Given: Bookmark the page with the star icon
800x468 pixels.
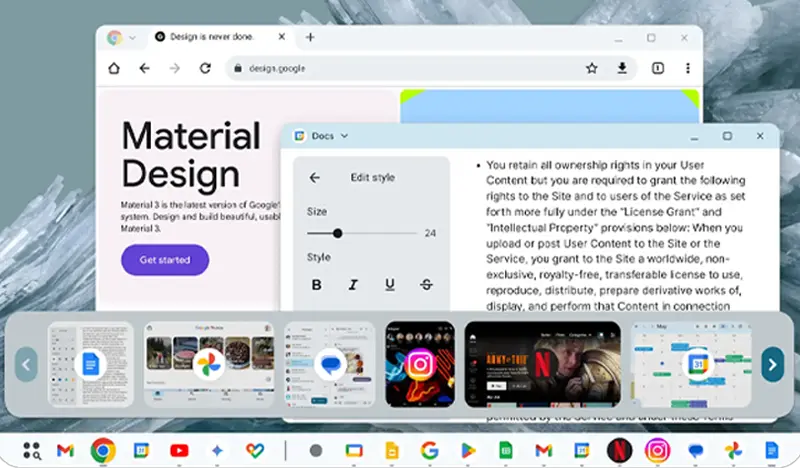Looking at the screenshot, I should point(592,68).
